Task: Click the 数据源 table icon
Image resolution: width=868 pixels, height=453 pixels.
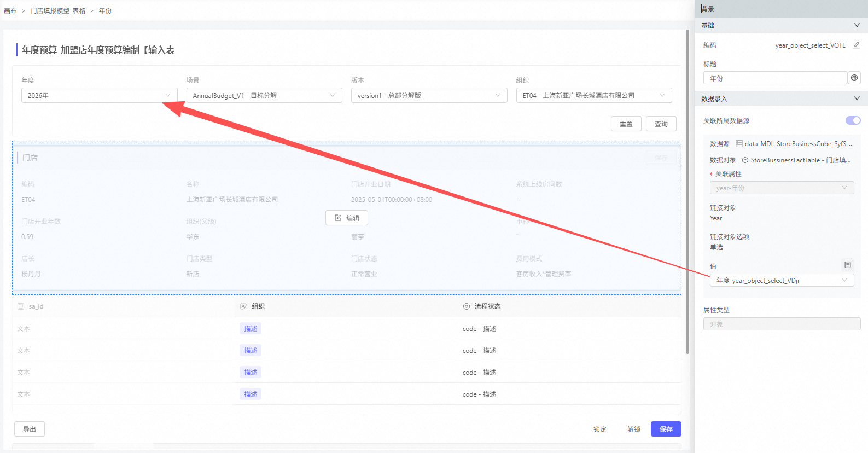Action: pyautogui.click(x=739, y=144)
